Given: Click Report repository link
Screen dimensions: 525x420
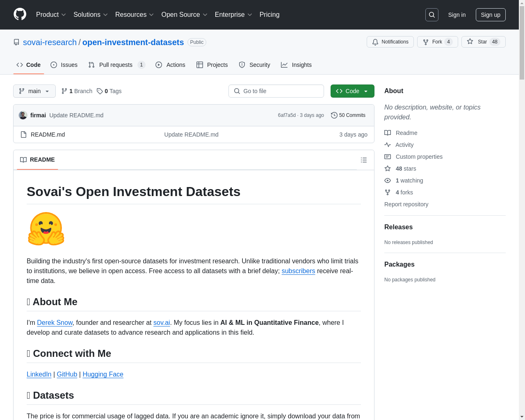Looking at the screenshot, I should pyautogui.click(x=406, y=204).
